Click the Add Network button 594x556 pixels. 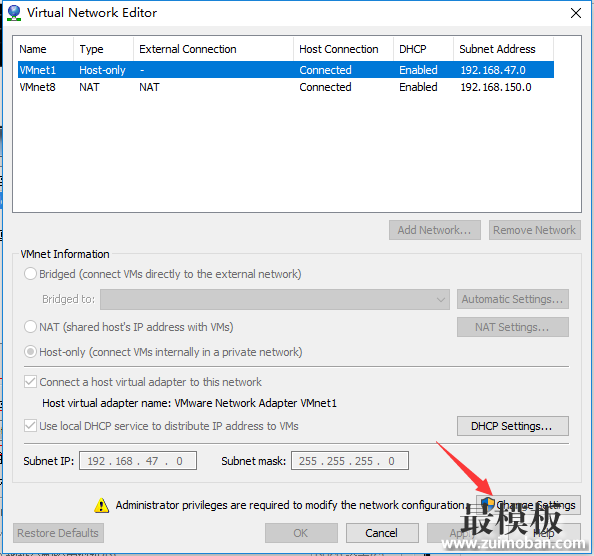(435, 230)
